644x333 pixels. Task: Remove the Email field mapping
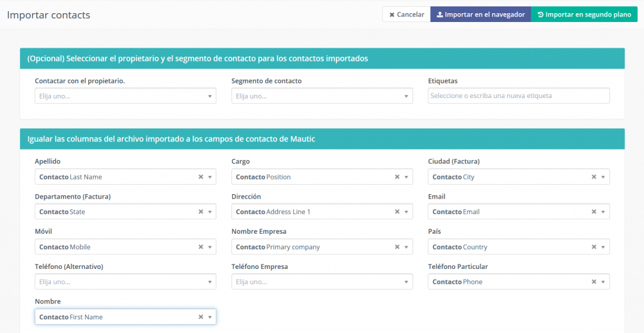click(594, 212)
